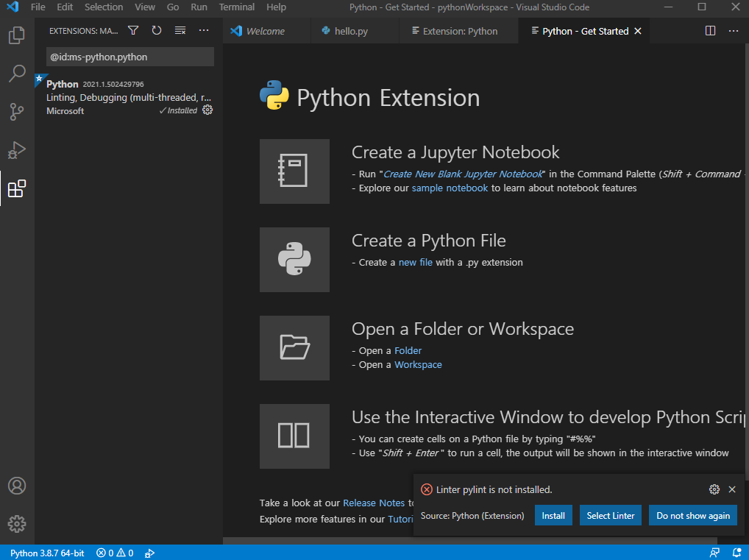Open Manage gear in activity bar

[x=17, y=524]
